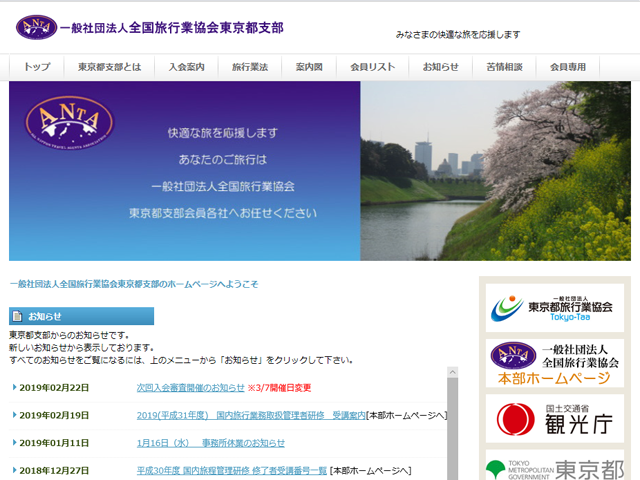Open the 会員リスト navigation item

click(373, 67)
